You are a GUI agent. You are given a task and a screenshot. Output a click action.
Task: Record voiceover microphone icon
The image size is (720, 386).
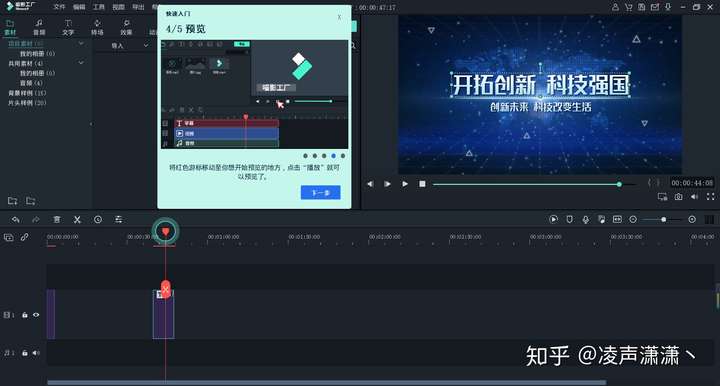click(585, 219)
